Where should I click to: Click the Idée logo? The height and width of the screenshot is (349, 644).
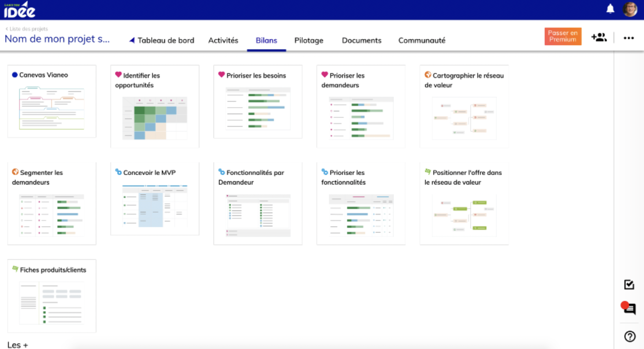(x=20, y=9)
